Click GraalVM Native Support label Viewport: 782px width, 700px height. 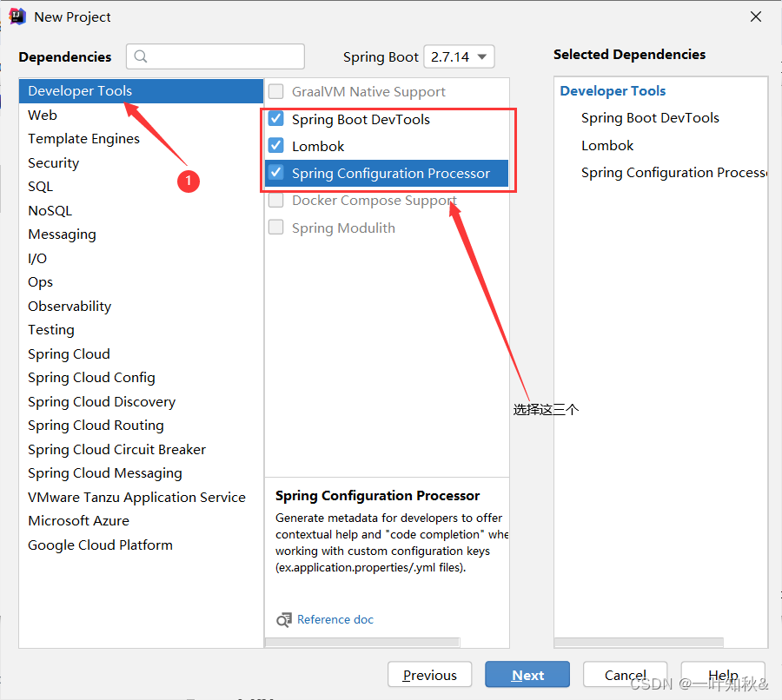click(368, 92)
